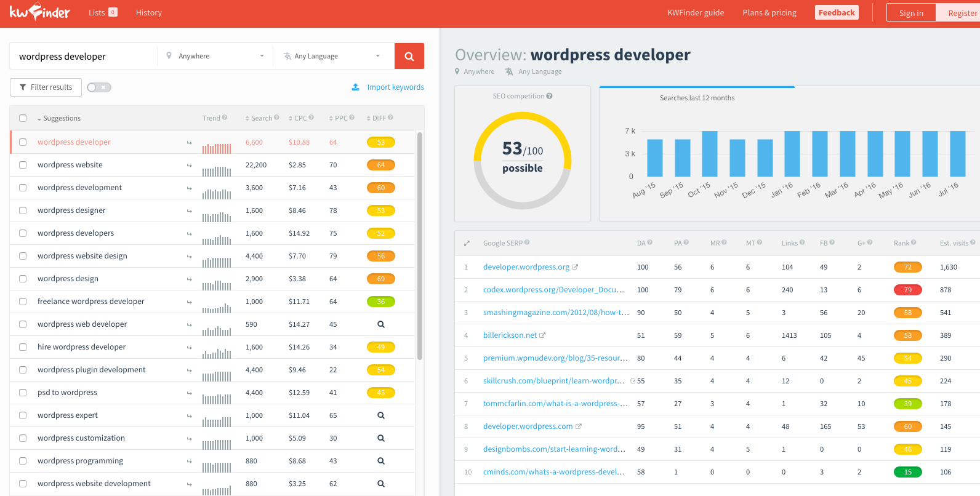Open external link icon beside developer.wordpress.org
The width and height of the screenshot is (980, 496).
click(575, 267)
